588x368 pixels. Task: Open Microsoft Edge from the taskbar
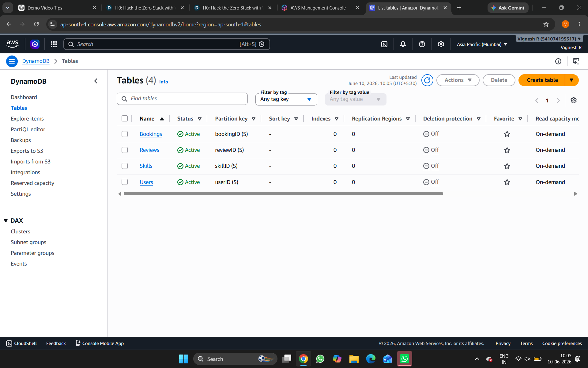pyautogui.click(x=371, y=359)
